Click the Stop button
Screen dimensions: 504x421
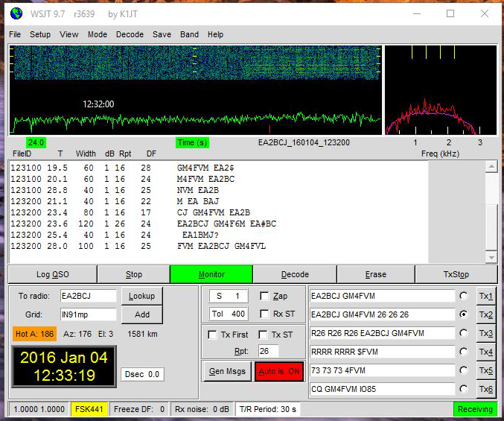(134, 274)
